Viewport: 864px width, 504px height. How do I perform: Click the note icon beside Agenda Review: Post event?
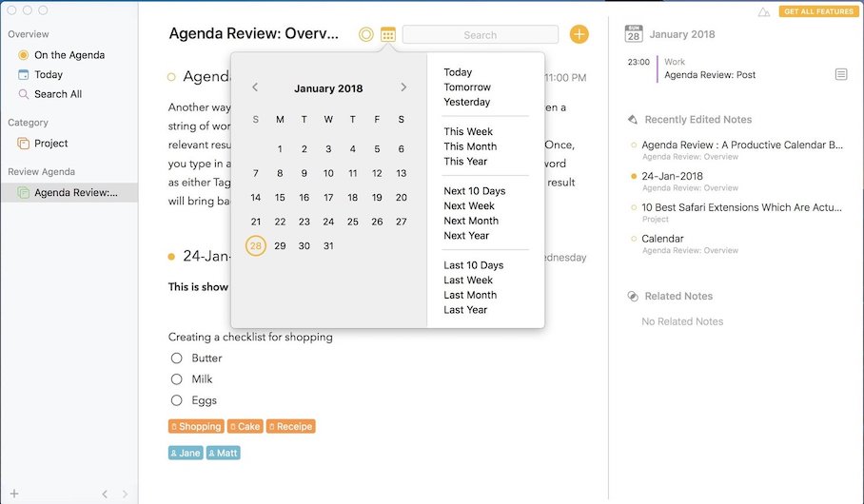[x=841, y=74]
